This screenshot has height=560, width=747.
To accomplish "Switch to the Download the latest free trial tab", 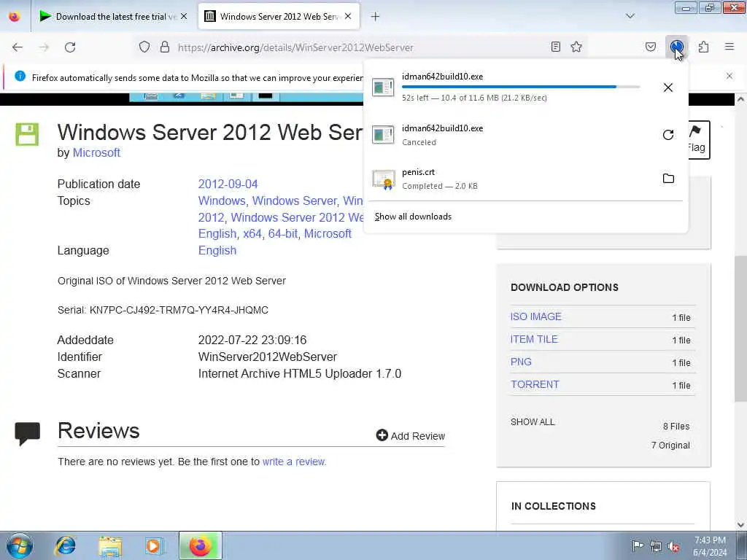I will coord(113,16).
